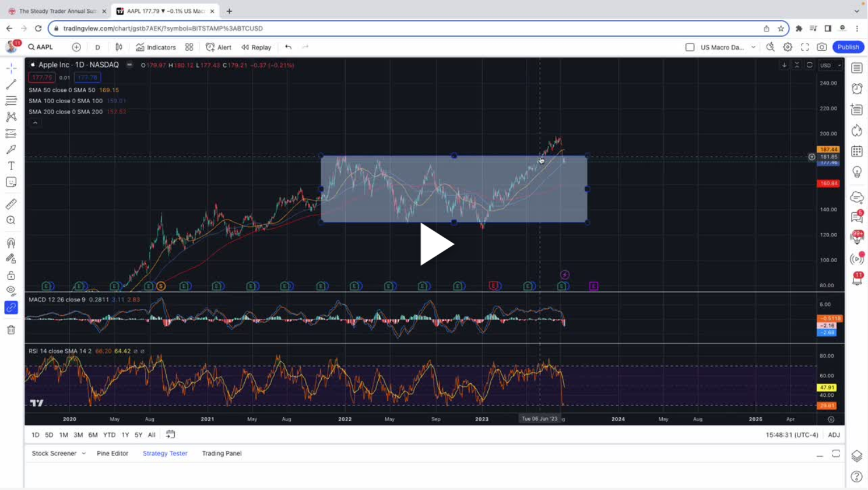
Task: Open the emoji sticker tool
Action: pos(11,182)
